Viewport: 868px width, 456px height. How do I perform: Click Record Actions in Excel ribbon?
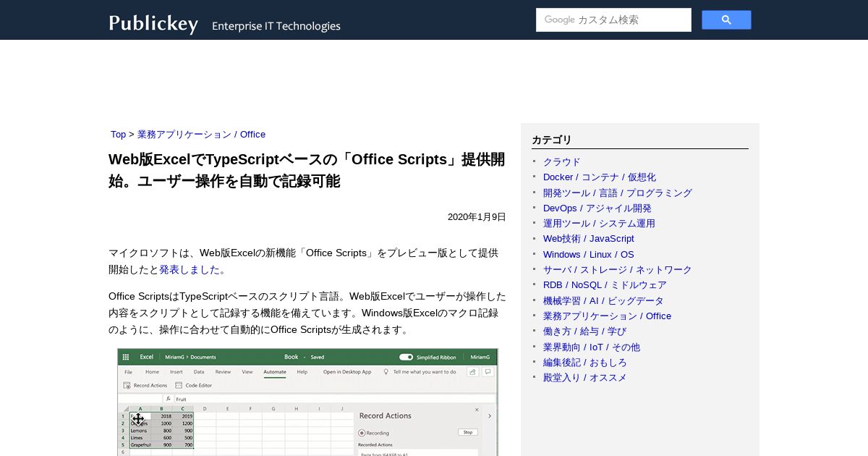click(x=145, y=386)
